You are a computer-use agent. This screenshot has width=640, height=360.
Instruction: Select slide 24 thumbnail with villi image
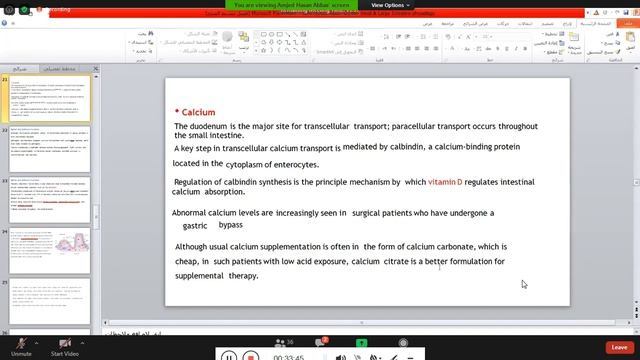[x=49, y=251]
